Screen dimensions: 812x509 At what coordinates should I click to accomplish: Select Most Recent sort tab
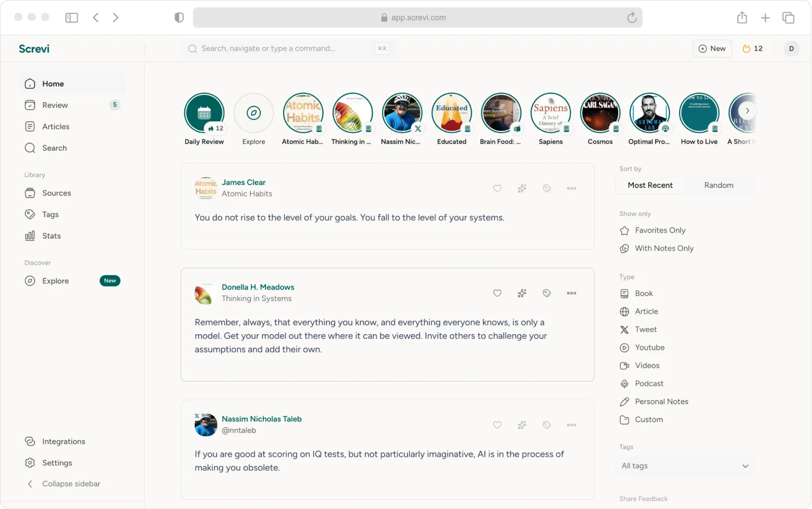point(650,185)
